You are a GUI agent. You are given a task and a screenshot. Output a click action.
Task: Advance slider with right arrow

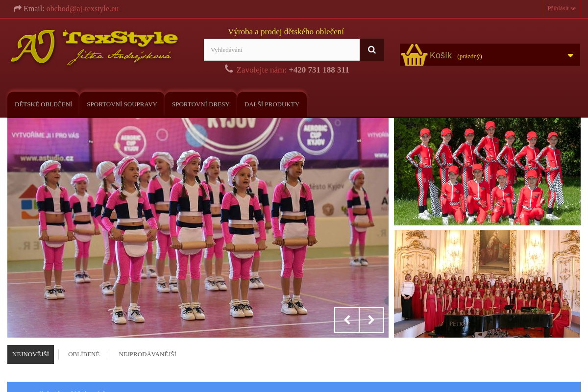371,320
